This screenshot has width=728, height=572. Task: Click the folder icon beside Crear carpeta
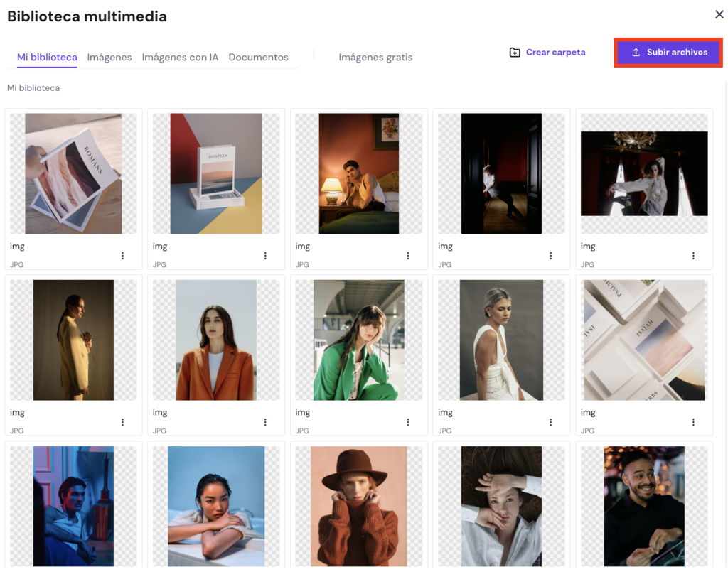[515, 53]
